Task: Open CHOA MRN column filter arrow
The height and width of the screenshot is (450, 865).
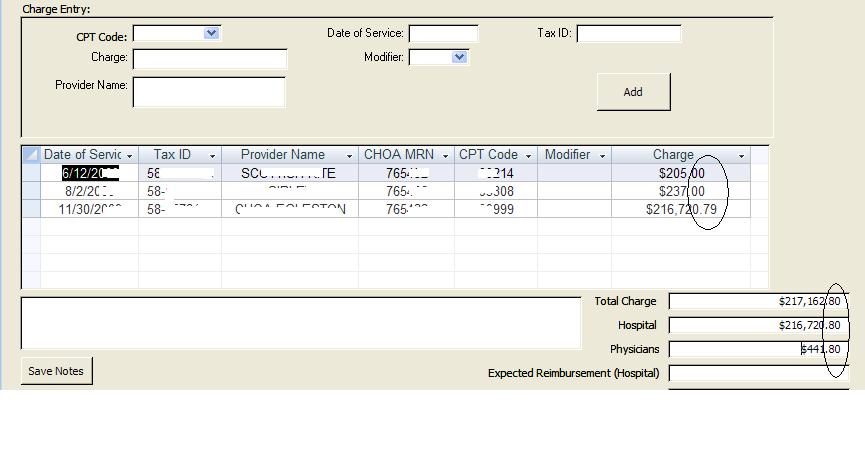Action: point(445,156)
